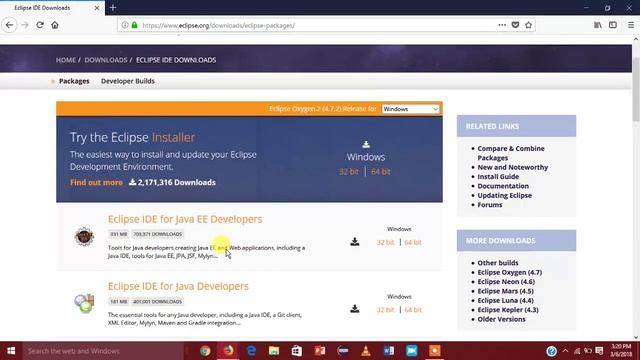
Task: Open File Explorer from taskbar
Action: (274, 351)
